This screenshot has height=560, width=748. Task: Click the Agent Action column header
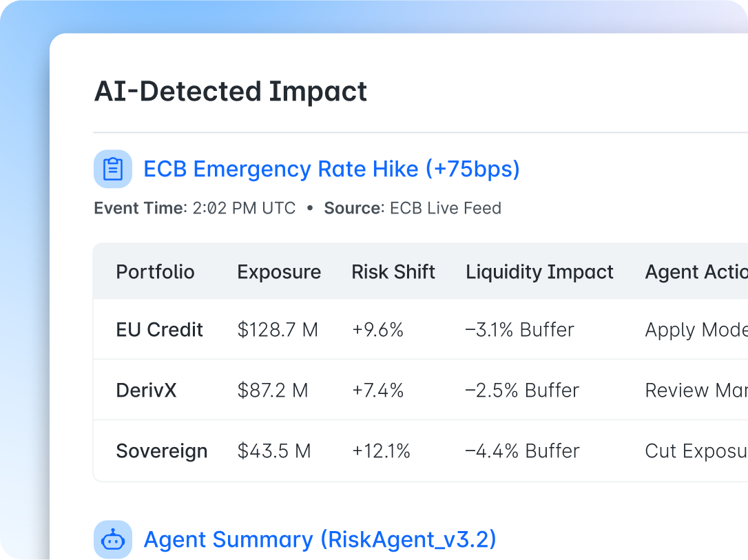pyautogui.click(x=696, y=272)
